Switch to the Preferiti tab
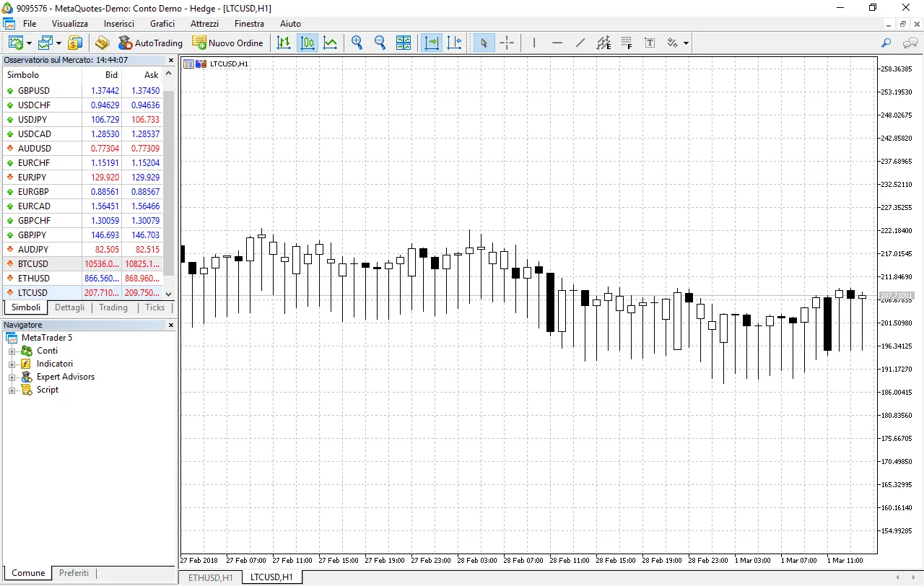 click(74, 573)
